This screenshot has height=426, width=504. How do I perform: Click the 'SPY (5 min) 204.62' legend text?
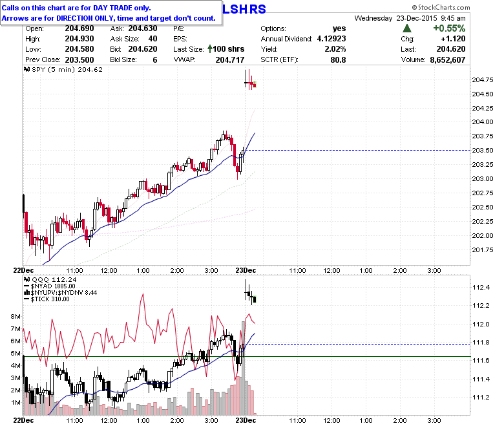pyautogui.click(x=67, y=69)
